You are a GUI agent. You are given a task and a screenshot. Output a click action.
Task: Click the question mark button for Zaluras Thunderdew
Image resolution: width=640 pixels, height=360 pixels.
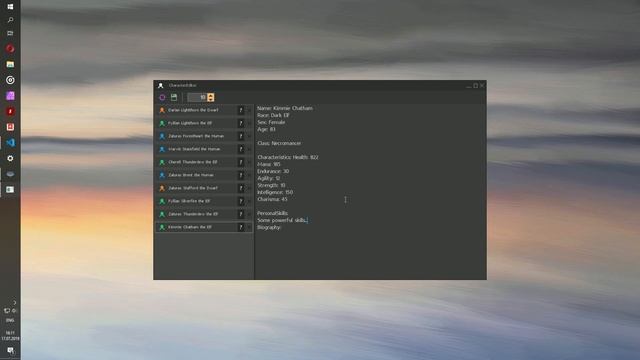coord(241,214)
